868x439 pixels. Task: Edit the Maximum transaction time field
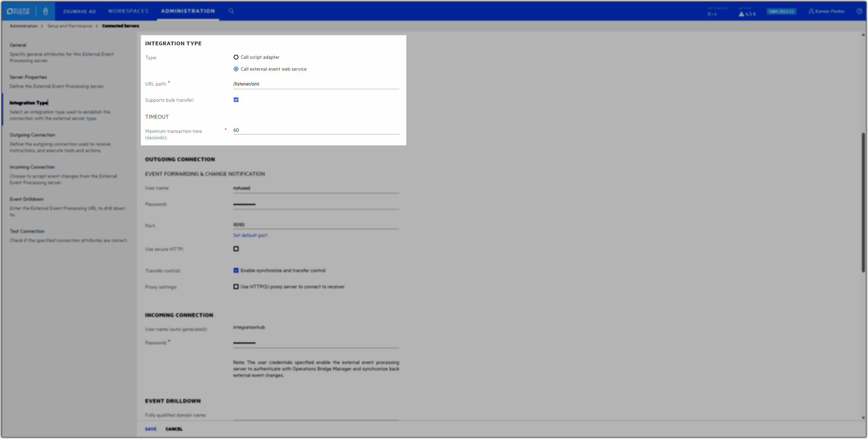[315, 130]
